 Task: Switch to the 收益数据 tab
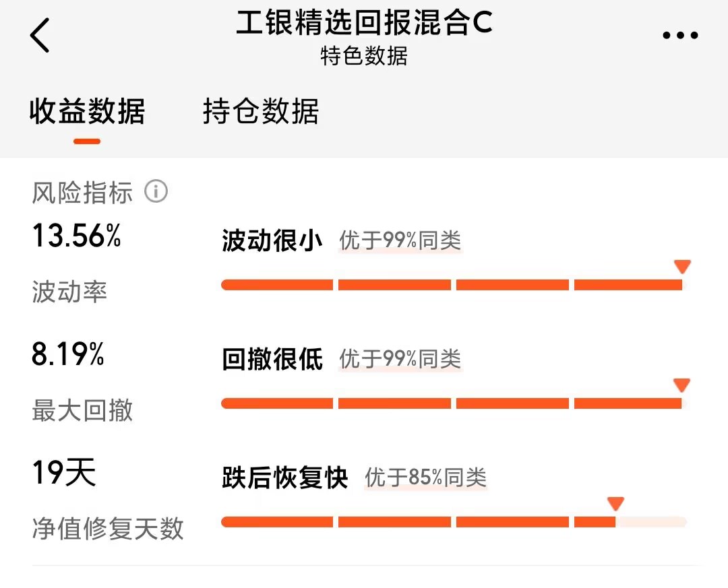pyautogui.click(x=87, y=111)
